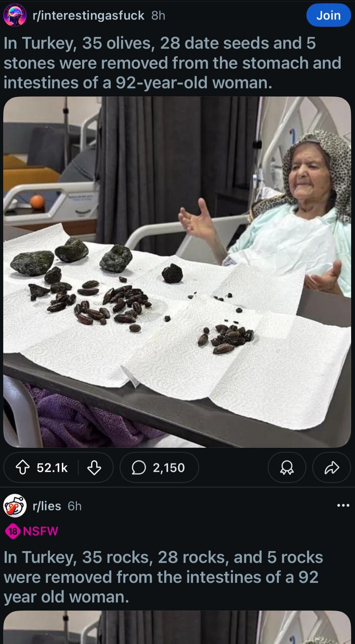Upvote the olives and date seeds post
This screenshot has height=644, width=355.
23,467
